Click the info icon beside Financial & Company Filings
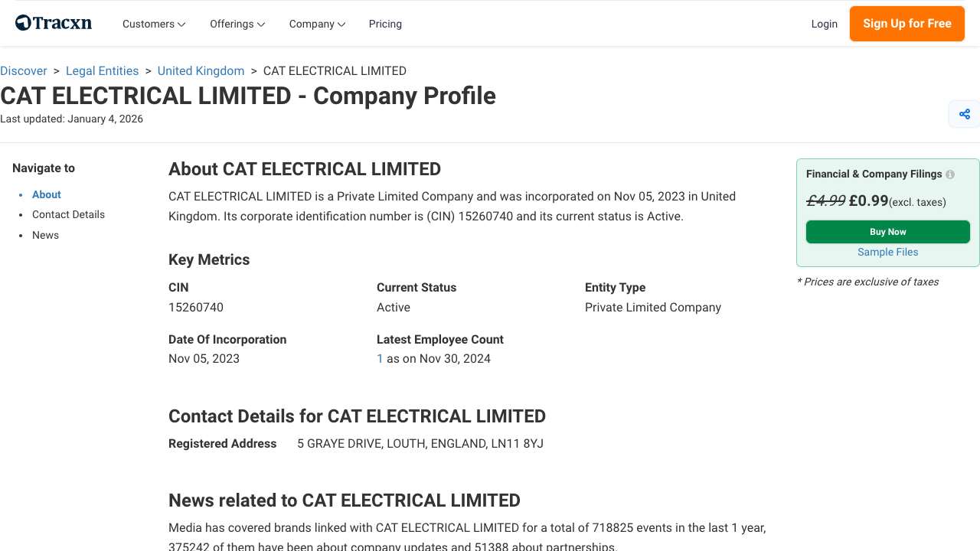The height and width of the screenshot is (551, 980). 949,174
